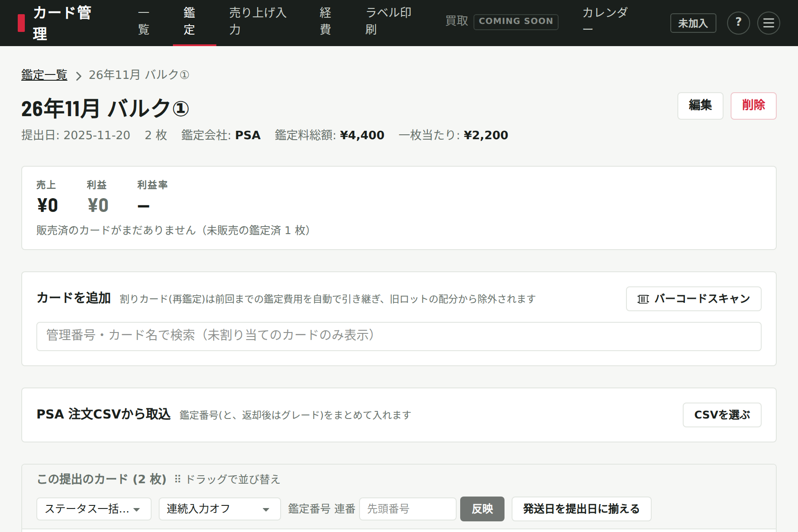Click the 売上 ¥0 value

[x=47, y=206]
